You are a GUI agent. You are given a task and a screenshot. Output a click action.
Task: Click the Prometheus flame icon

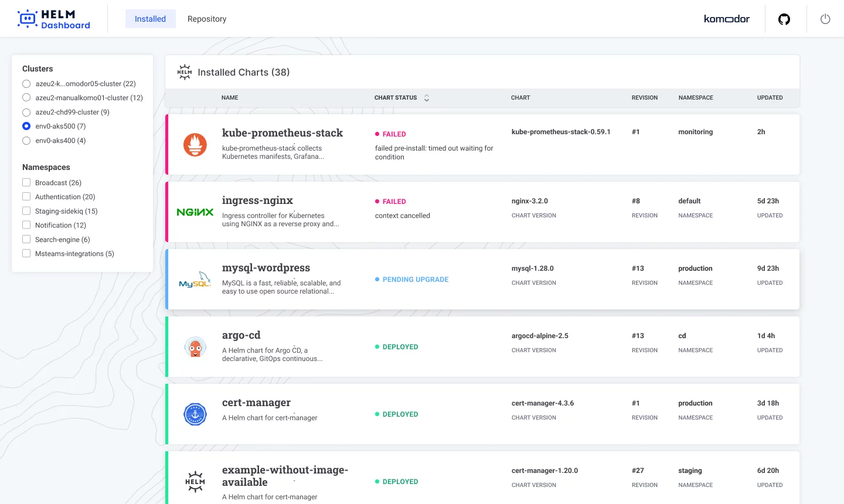point(195,144)
